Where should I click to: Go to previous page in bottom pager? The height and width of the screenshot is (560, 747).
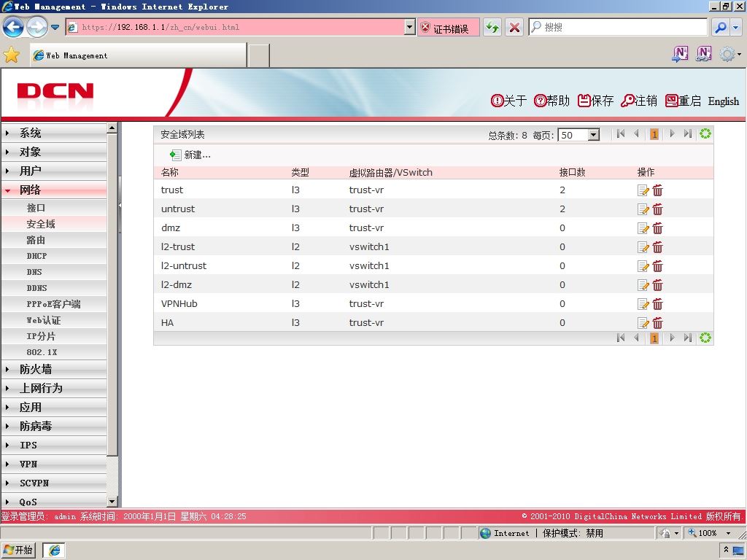pyautogui.click(x=636, y=338)
